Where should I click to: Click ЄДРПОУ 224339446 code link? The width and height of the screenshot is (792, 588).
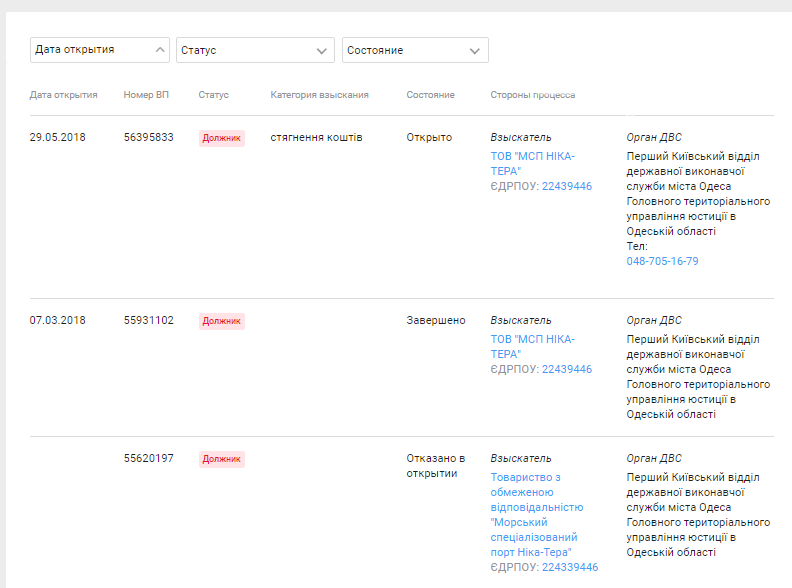point(570,567)
